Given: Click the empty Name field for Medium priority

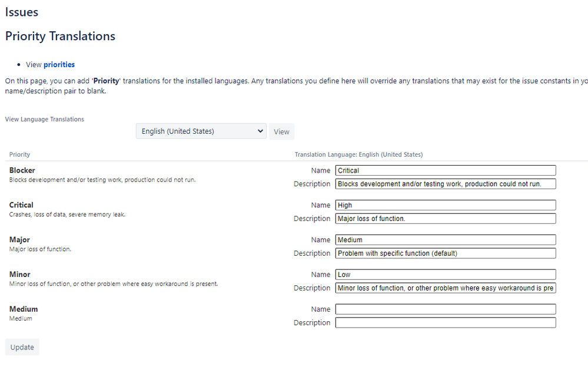Looking at the screenshot, I should [x=446, y=309].
